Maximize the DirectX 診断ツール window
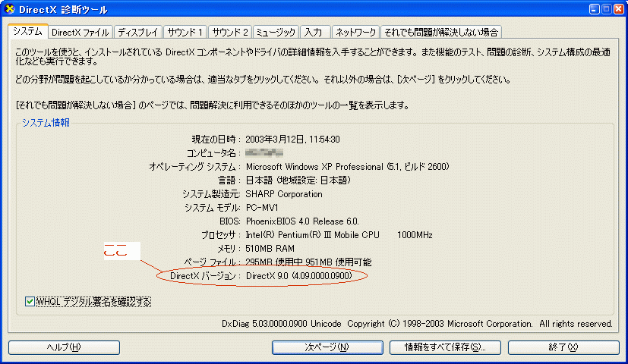The height and width of the screenshot is (364, 628). (x=607, y=9)
